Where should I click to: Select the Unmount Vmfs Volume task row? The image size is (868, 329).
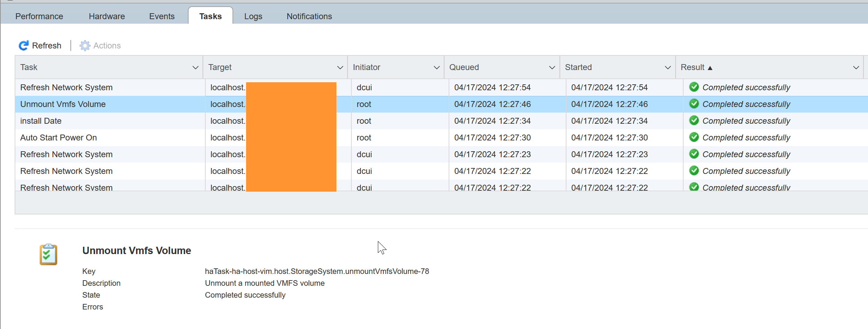tap(441, 104)
